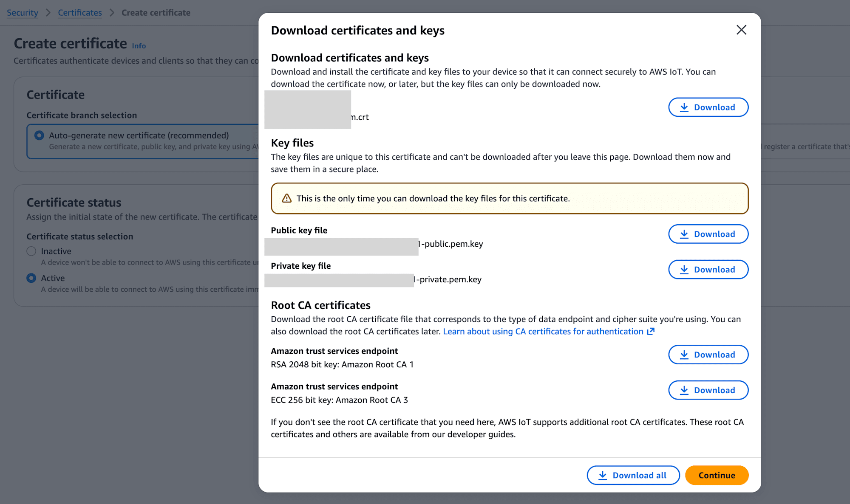Image resolution: width=850 pixels, height=504 pixels.
Task: Click the 'Create certificate' breadcrumb text
Action: 156,13
